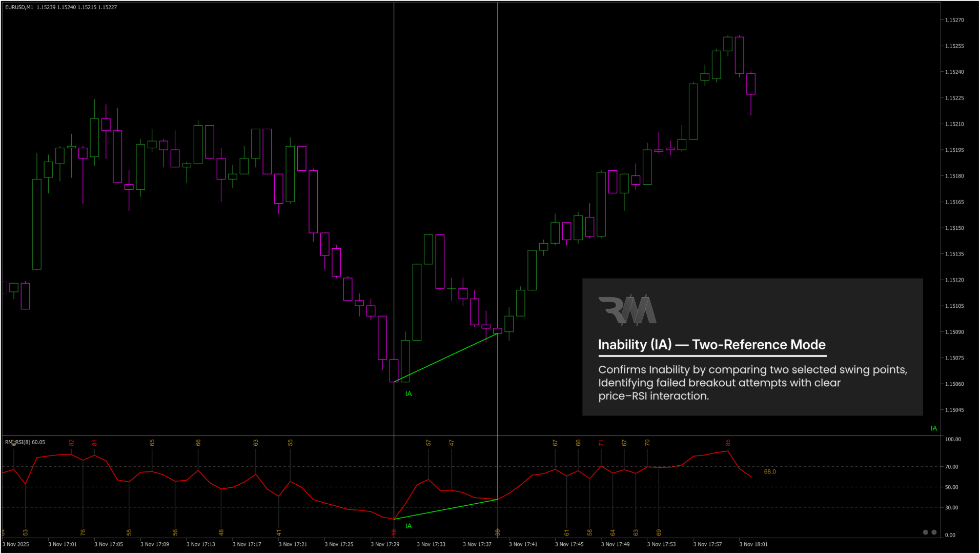Click the 'Confirms Inability by comparing' description text
Screen dimensions: 980x554
[x=752, y=383]
